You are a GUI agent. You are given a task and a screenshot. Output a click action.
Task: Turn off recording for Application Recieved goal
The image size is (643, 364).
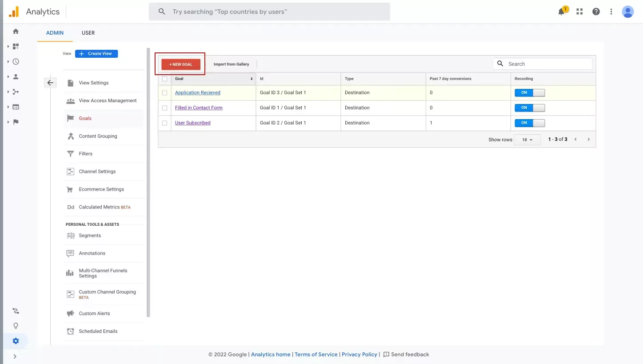(529, 93)
